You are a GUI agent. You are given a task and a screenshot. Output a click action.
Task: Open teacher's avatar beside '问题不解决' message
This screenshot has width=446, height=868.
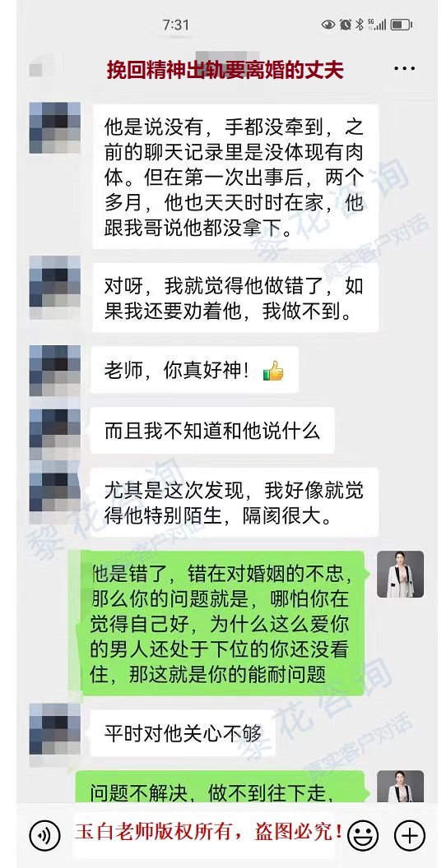tap(400, 787)
